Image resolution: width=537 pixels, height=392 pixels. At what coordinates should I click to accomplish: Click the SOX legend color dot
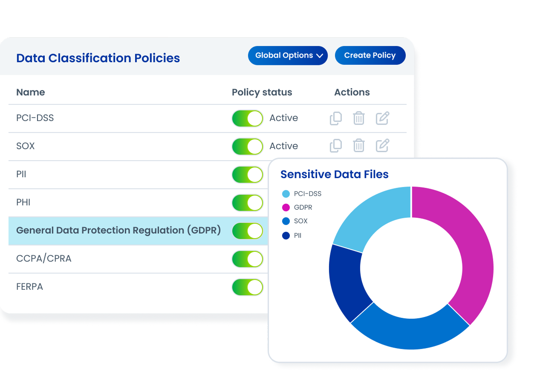pos(286,221)
